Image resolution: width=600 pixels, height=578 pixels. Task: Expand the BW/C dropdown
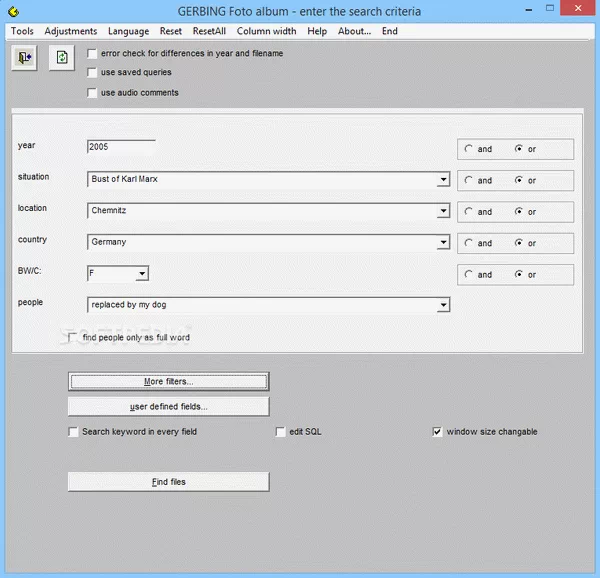[142, 274]
